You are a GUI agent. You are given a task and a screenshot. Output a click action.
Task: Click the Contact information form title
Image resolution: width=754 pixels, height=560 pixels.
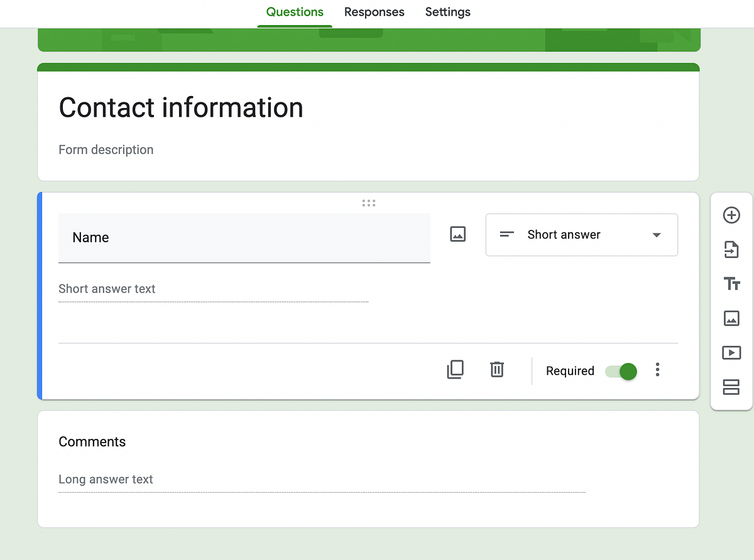180,107
